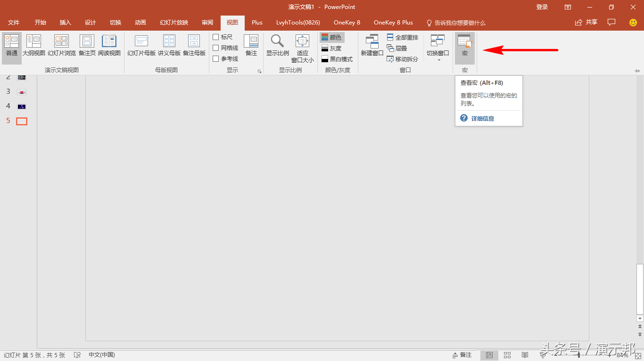Select 灰度 grayscale mode

point(332,48)
